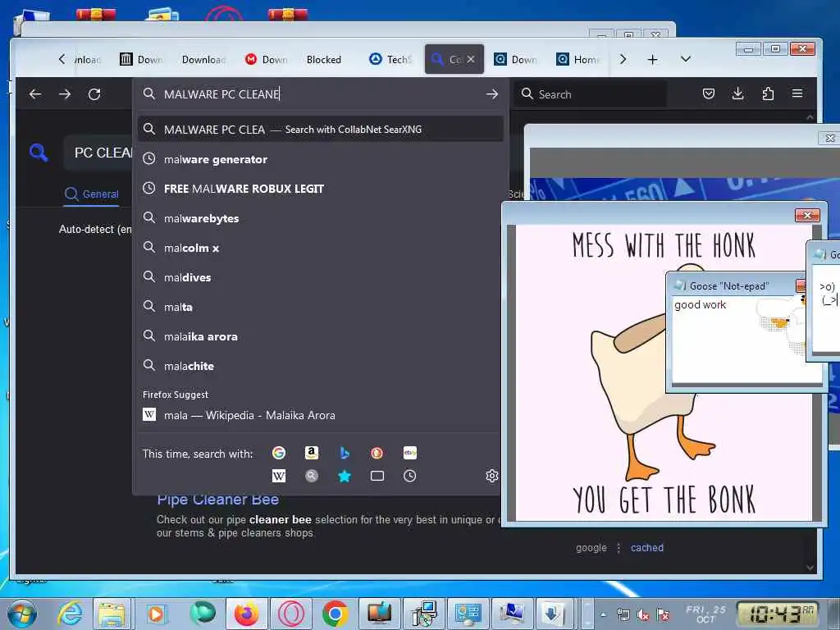Viewport: 840px width, 630px height.
Task: Click into the address bar text field
Action: pos(322,94)
